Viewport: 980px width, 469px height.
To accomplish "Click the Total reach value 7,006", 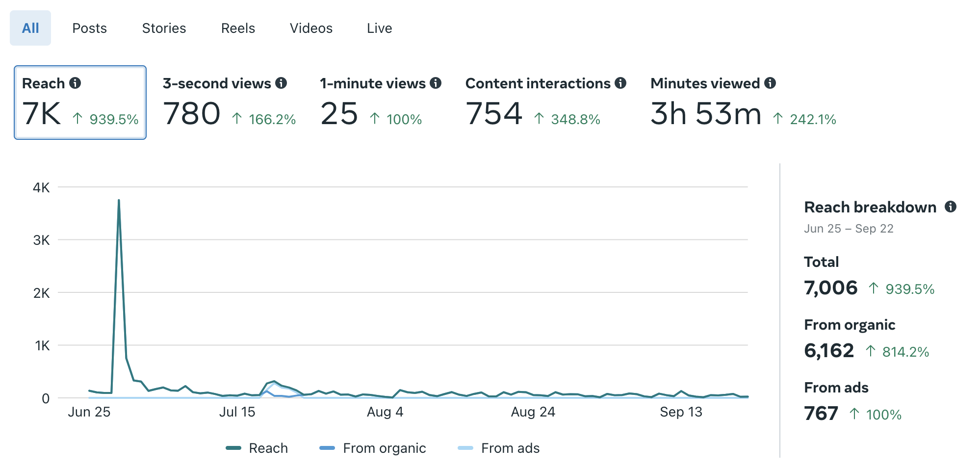I will click(x=831, y=288).
